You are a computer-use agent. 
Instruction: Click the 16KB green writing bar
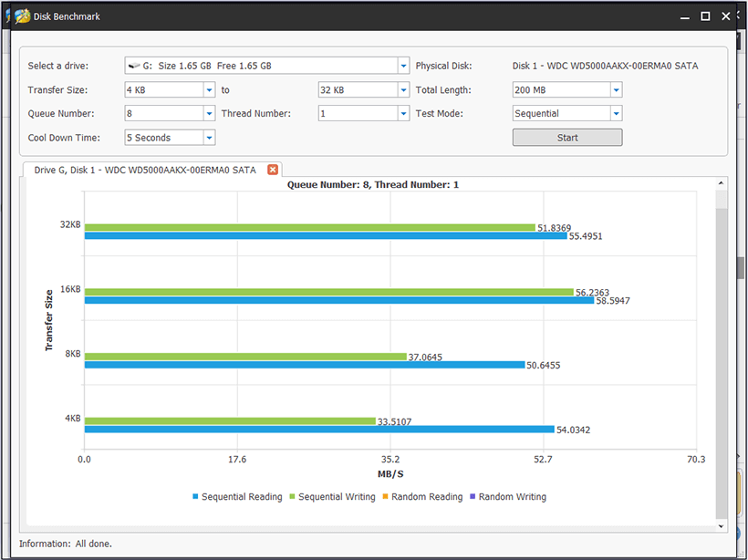point(329,292)
